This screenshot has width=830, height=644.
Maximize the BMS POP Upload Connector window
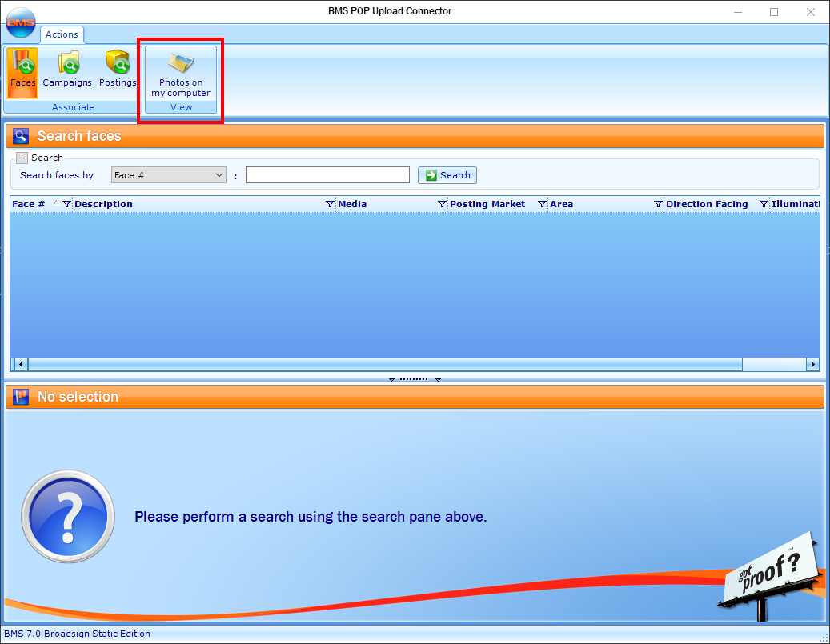[774, 12]
